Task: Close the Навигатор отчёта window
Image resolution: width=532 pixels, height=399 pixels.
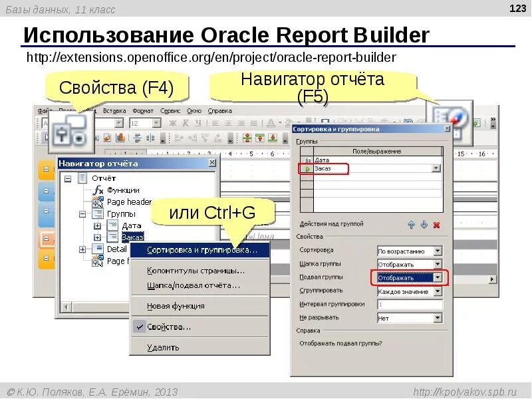Action: pos(212,163)
